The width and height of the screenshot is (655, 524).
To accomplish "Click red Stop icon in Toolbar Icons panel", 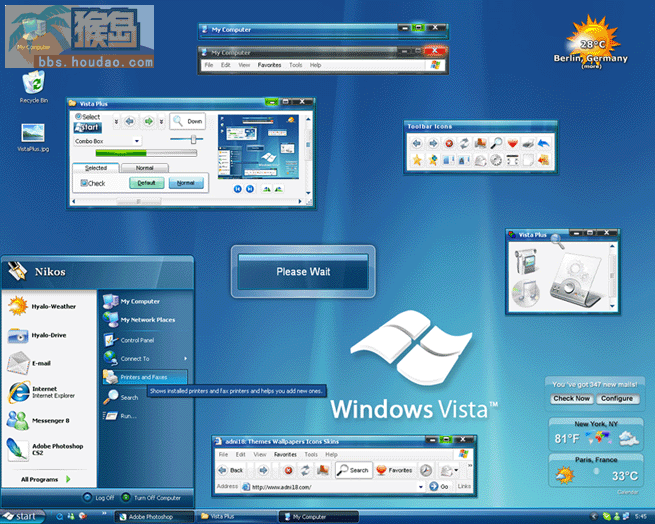I will pos(449,143).
